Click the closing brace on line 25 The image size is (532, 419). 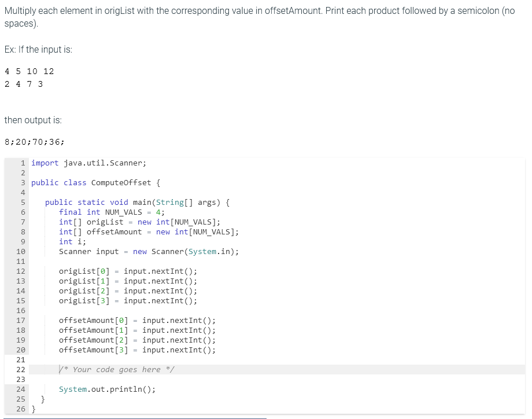[43, 399]
